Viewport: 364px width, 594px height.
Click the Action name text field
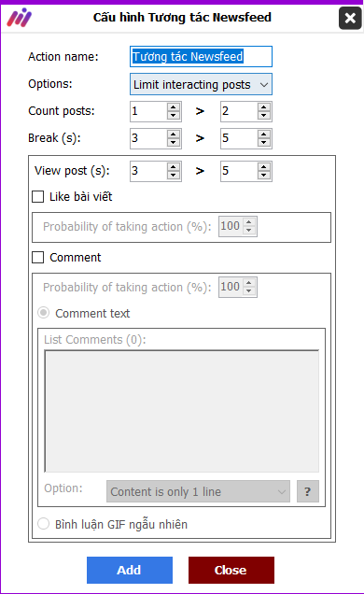201,56
